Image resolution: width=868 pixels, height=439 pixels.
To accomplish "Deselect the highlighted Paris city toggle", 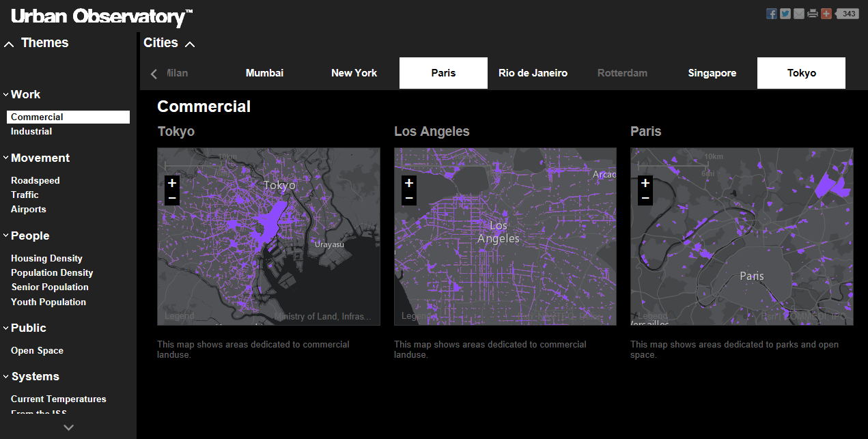I will 443,73.
